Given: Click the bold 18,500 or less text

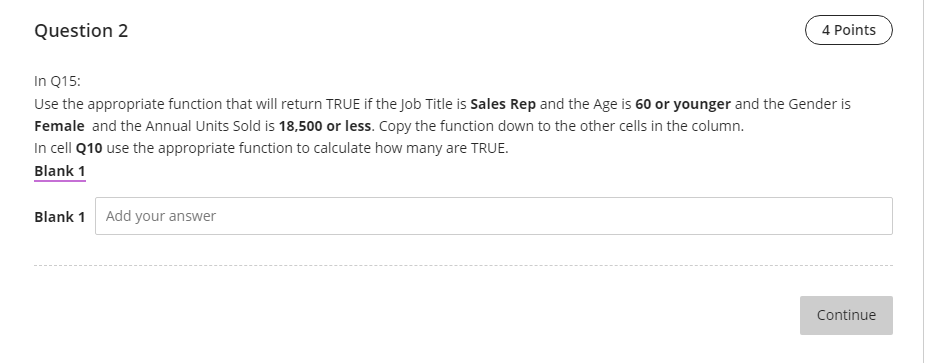Looking at the screenshot, I should [324, 126].
